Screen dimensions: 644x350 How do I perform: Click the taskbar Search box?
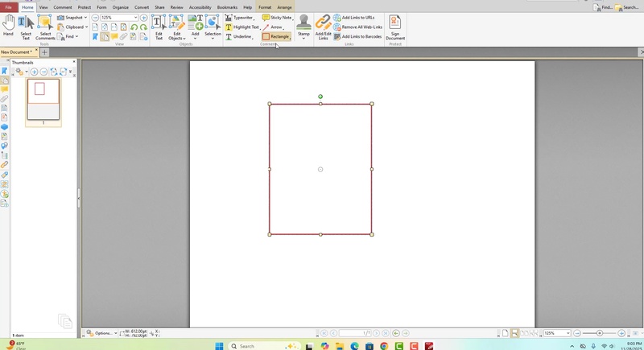tap(264, 346)
